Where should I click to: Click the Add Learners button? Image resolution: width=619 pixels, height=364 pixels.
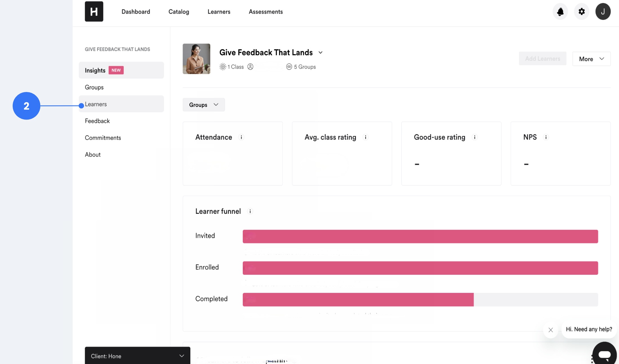542,58
